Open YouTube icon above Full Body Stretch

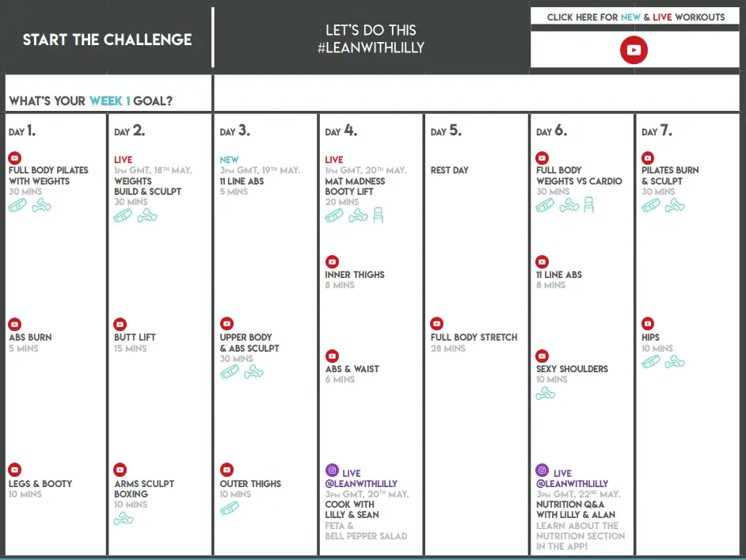pos(437,324)
